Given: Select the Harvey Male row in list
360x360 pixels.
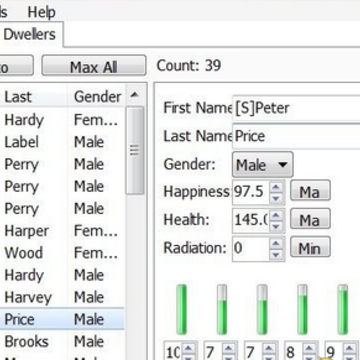Looking at the screenshot, I should pyautogui.click(x=62, y=297).
